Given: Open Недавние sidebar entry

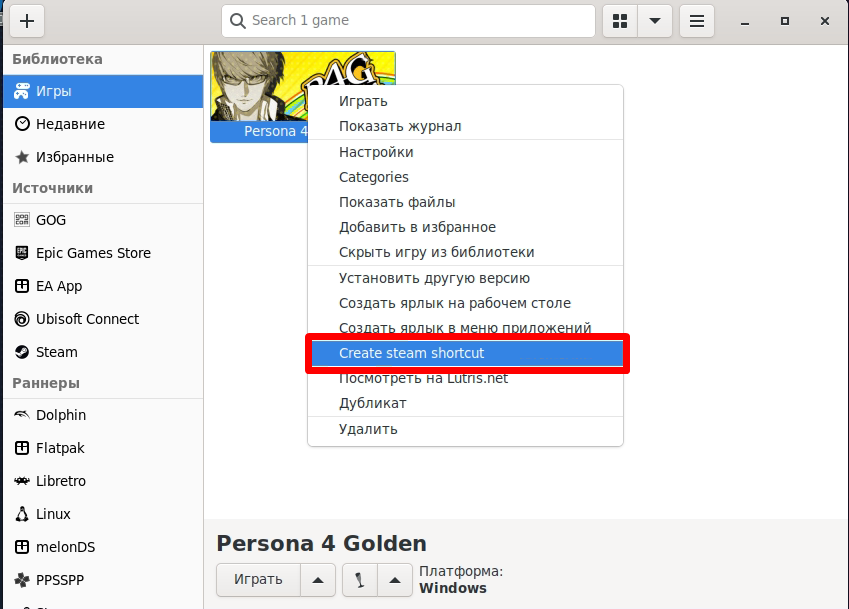Looking at the screenshot, I should pyautogui.click(x=103, y=124).
